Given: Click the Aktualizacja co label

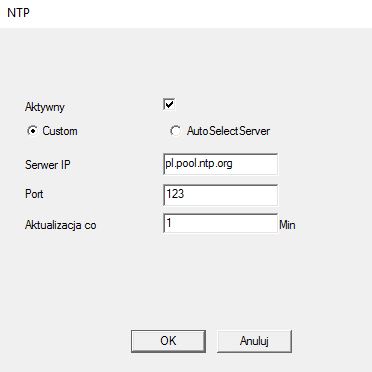Looking at the screenshot, I should [61, 225].
